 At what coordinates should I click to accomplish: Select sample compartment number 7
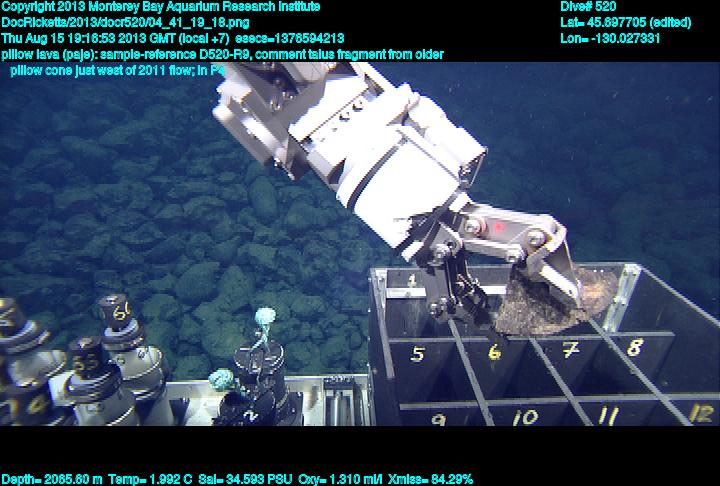pos(570,350)
